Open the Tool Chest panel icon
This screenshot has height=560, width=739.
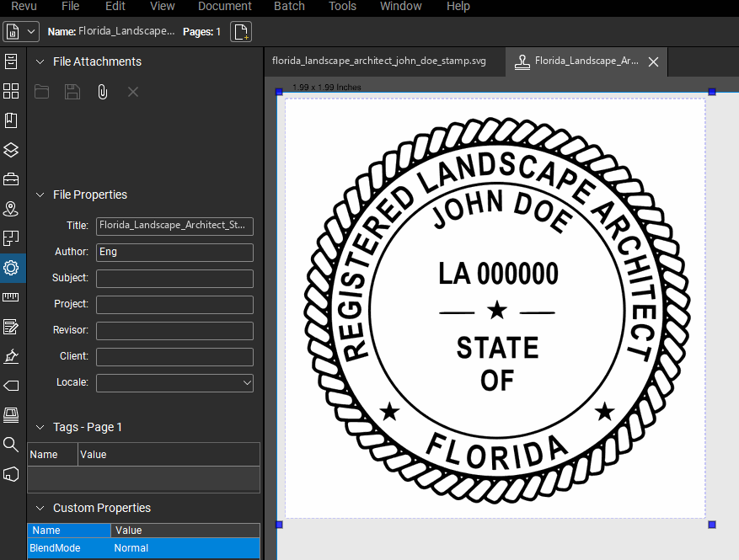click(x=11, y=179)
